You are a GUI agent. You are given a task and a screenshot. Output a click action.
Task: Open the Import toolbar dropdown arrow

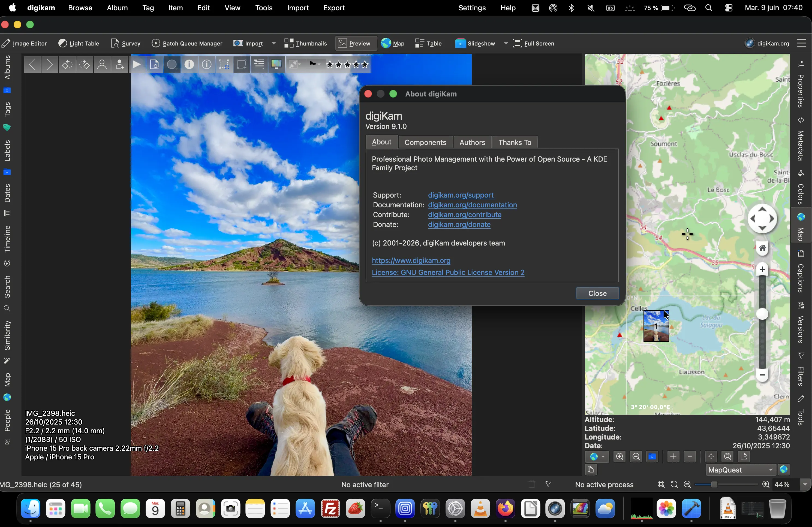click(x=274, y=43)
